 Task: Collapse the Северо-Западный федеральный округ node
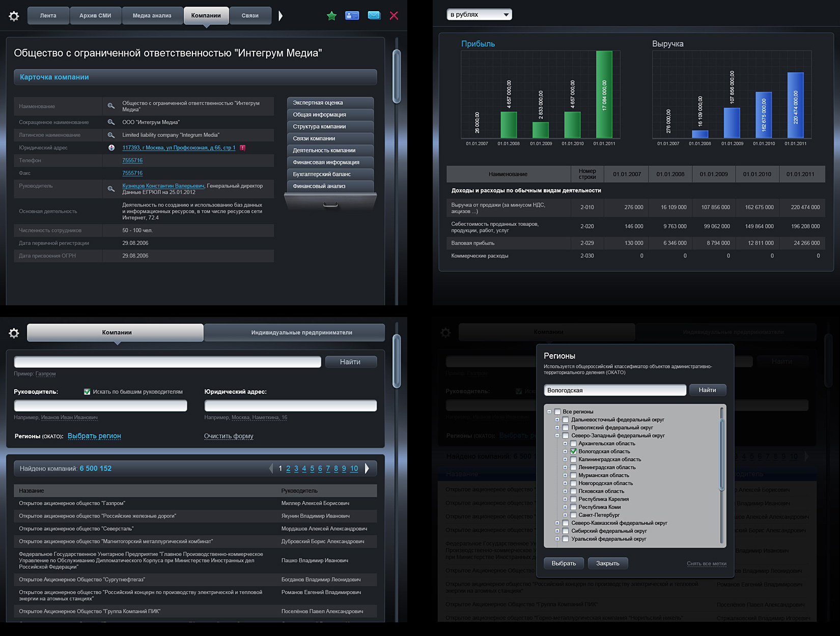pos(557,436)
